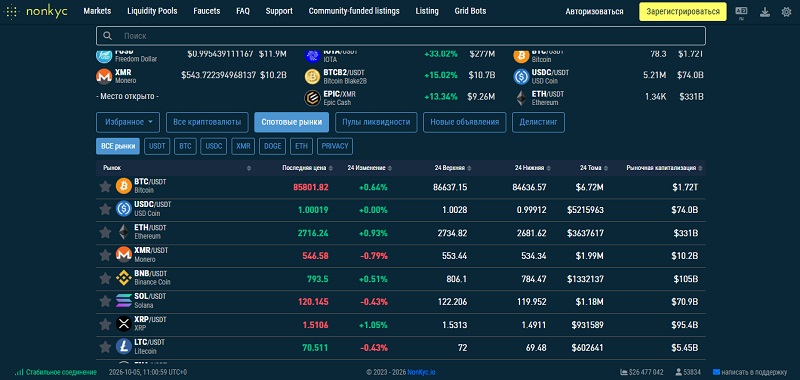Click the Monero icon in table
This screenshot has width=800, height=380.
124,255
